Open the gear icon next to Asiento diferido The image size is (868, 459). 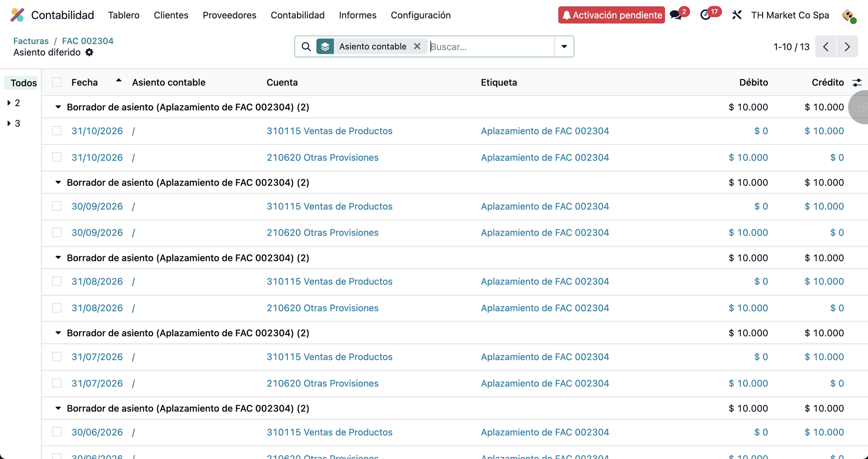[89, 52]
